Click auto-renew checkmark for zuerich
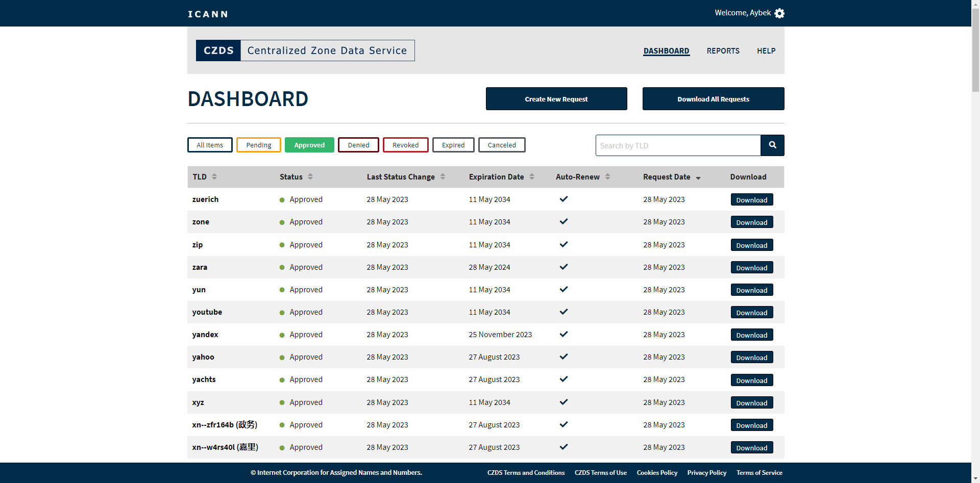The height and width of the screenshot is (483, 980). pos(563,199)
